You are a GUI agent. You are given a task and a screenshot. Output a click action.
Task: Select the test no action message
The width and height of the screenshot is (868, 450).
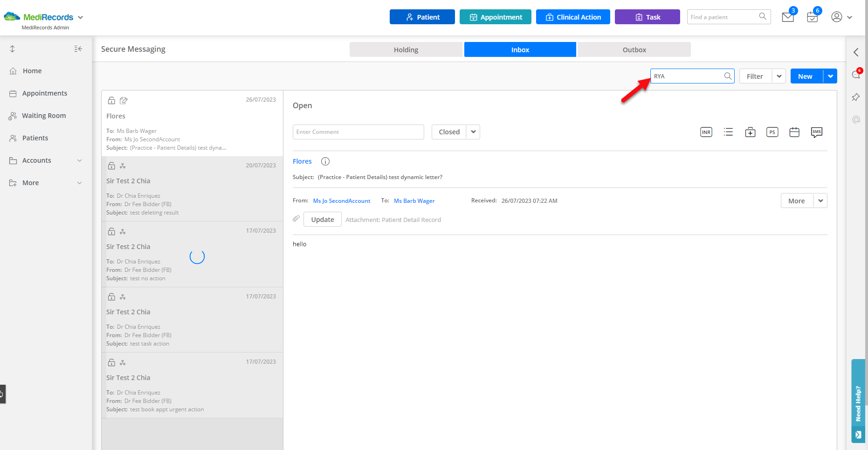click(192, 255)
